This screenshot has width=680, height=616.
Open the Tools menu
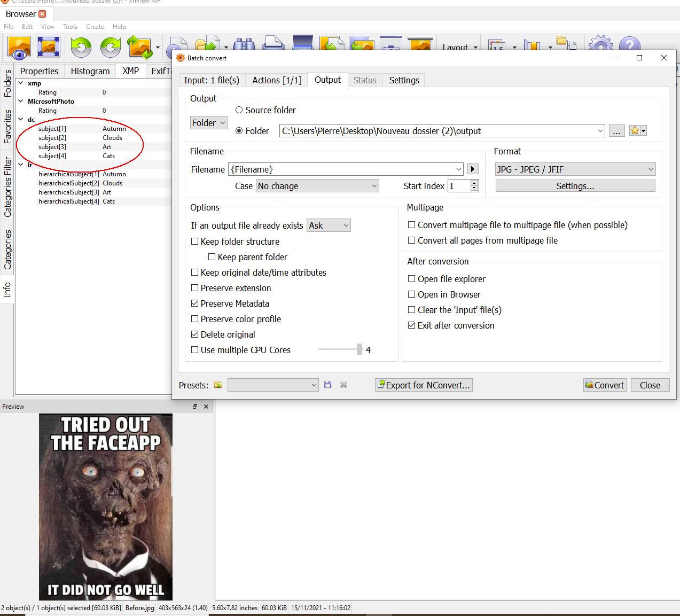70,27
